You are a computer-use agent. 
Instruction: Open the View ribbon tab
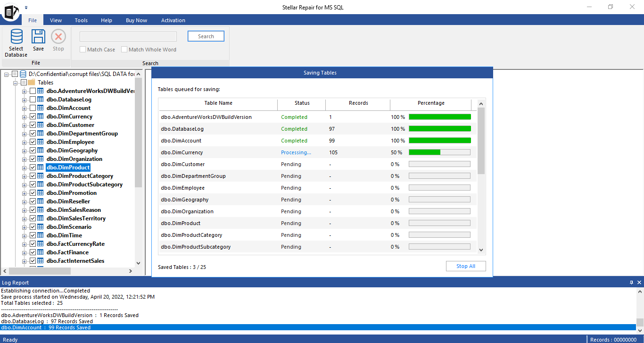[56, 20]
